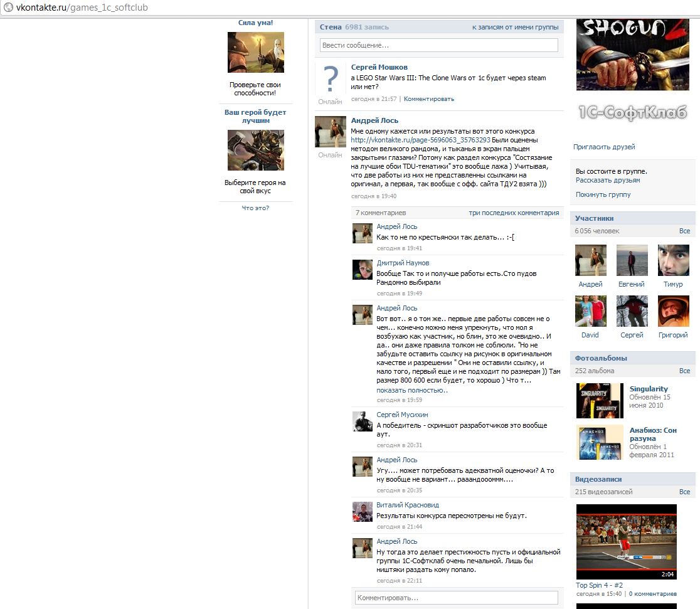Viewport: 700px width, 609px height.
Task: Open Григорий member photo with helmet
Action: point(673,311)
